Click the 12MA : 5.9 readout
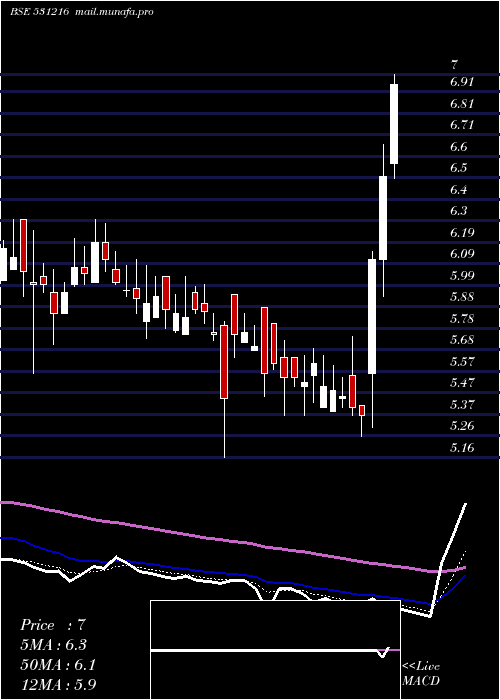Viewport: 500px width, 700px height. (58, 684)
